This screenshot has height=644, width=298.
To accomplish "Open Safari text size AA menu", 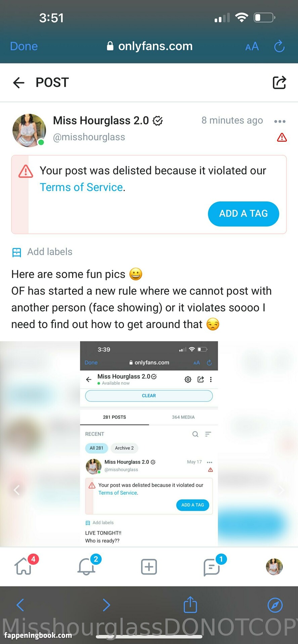I will tap(252, 46).
